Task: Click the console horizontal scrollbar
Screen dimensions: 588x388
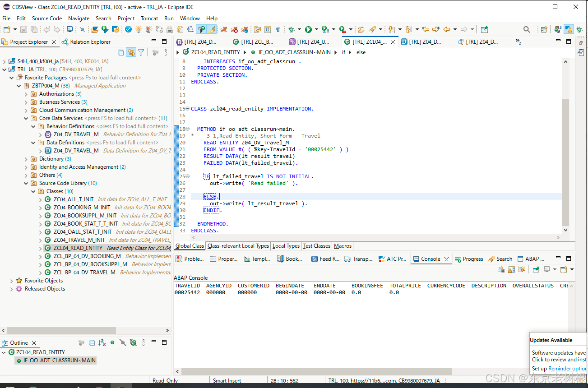Action: [316, 371]
